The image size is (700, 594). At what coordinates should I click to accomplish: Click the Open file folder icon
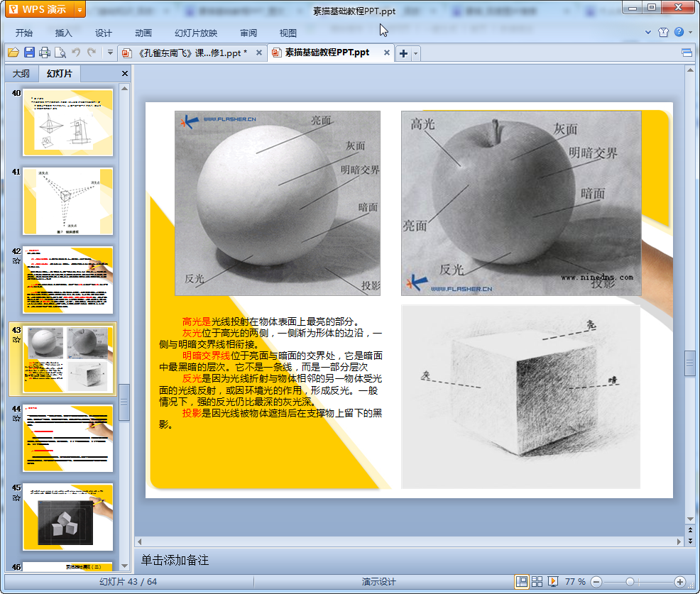click(x=13, y=53)
